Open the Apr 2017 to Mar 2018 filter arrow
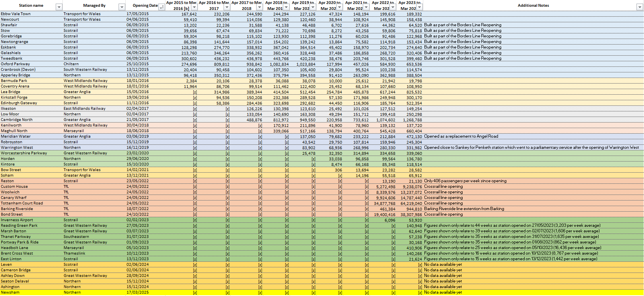This screenshot has height=296, width=644. (259, 7)
